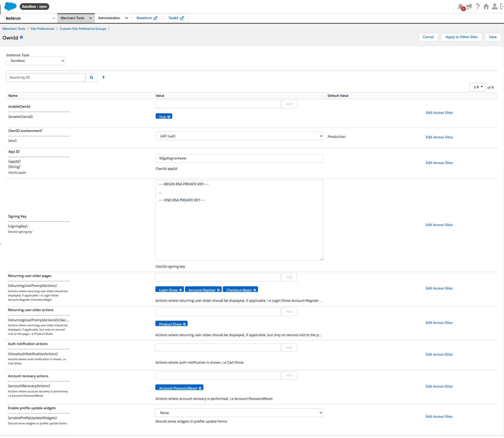Image resolution: width=504 pixels, height=438 pixels.
Task: Edit Returning user slider pages across sites
Action: point(439,288)
